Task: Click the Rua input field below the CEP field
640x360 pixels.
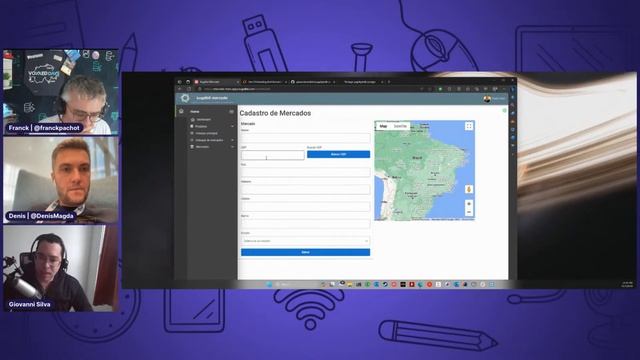Action: (305, 172)
